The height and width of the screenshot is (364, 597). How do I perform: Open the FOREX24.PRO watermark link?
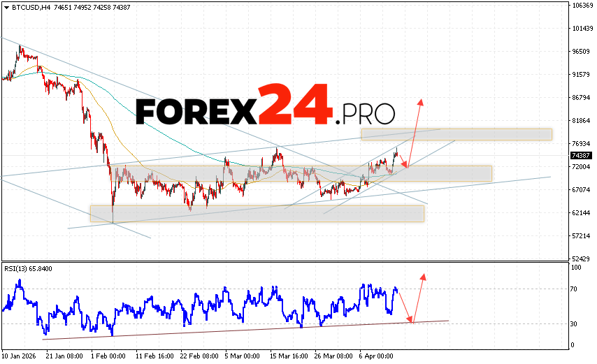[265, 108]
